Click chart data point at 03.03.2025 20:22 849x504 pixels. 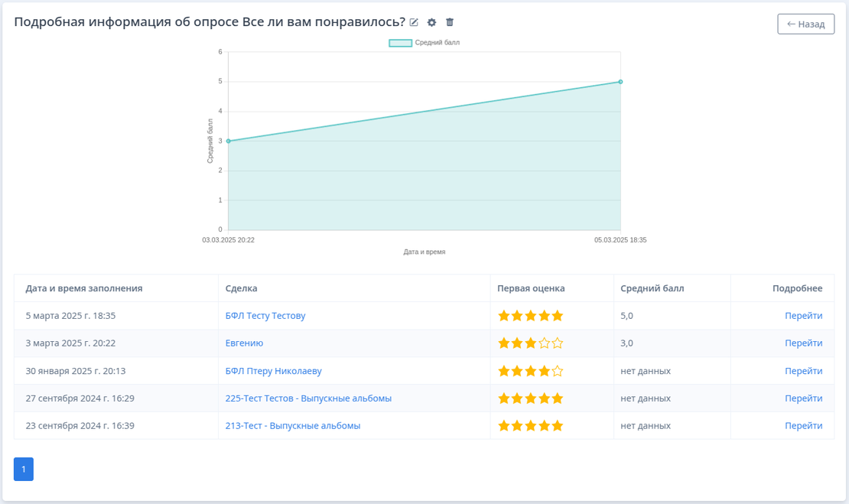point(228,141)
